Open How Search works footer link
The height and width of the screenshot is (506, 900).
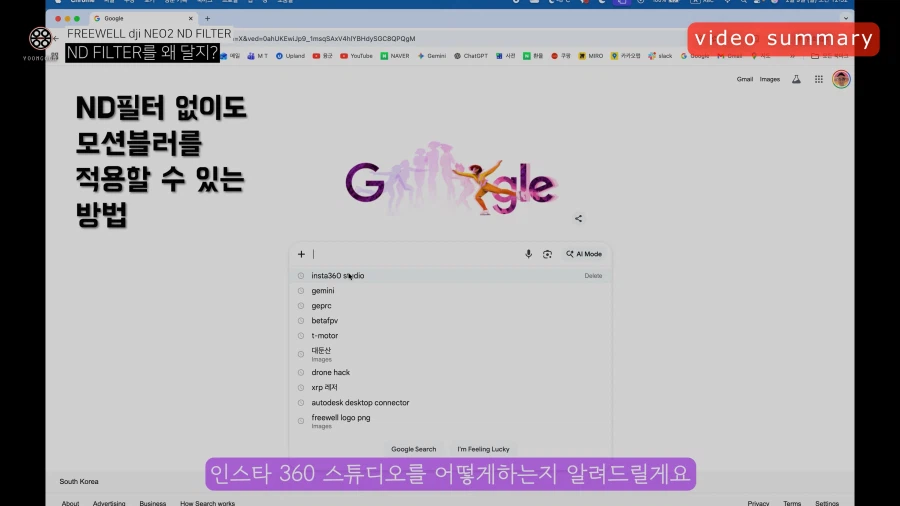[207, 503]
